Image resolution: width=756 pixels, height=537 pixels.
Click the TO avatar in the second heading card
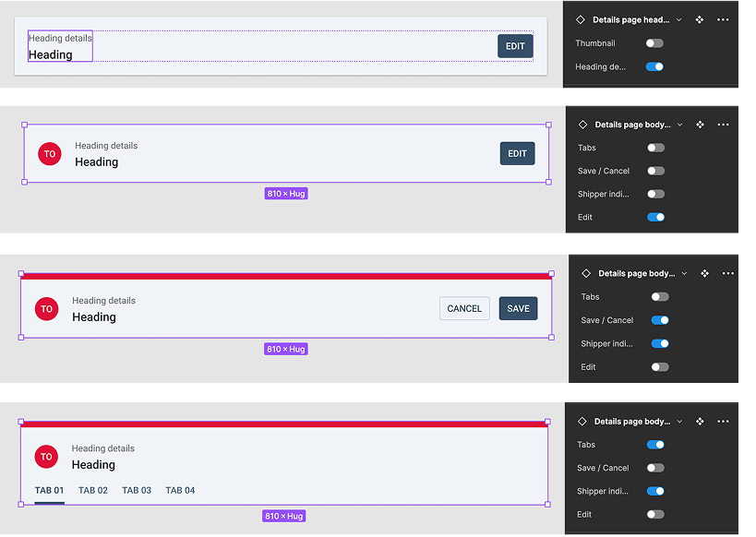coord(49,153)
